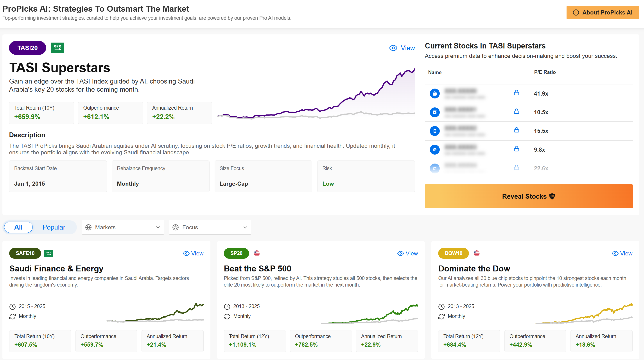Viewport: 644px width, 360px height.
Task: Open the Dominate the Dow title
Action: tap(474, 269)
